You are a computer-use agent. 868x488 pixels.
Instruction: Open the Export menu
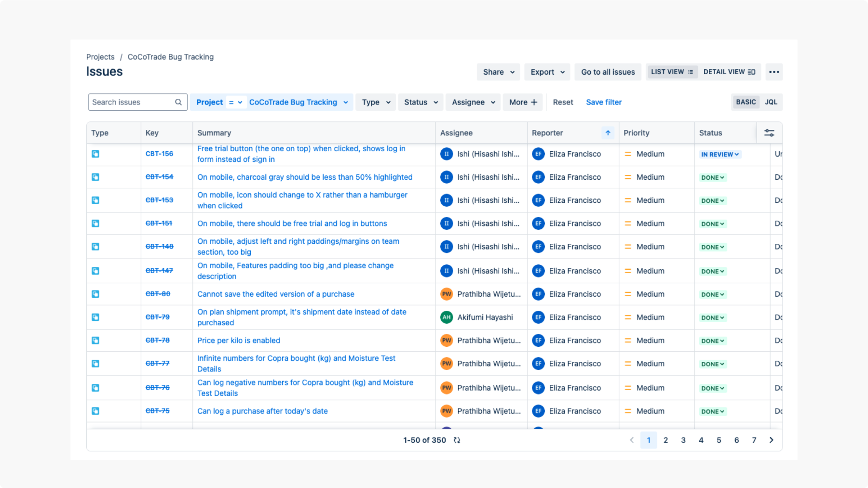pyautogui.click(x=547, y=72)
